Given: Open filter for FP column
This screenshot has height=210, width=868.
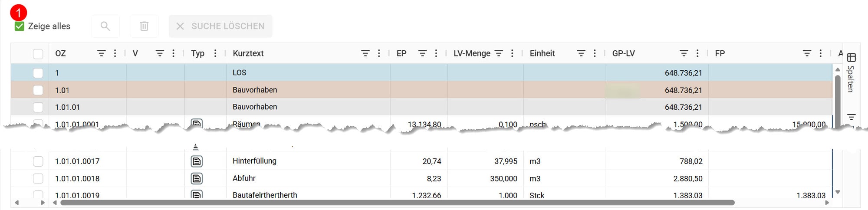Looking at the screenshot, I should [x=807, y=53].
